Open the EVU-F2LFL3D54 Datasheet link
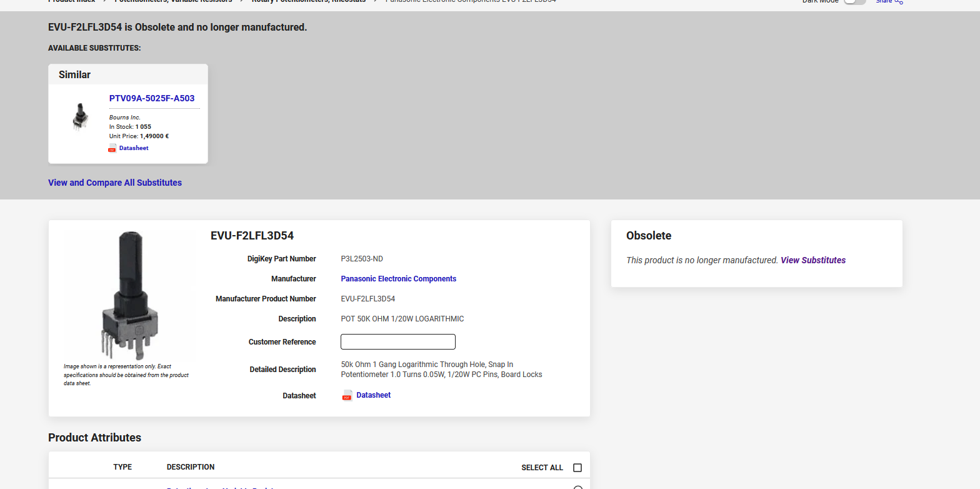The height and width of the screenshot is (489, 980). point(374,395)
